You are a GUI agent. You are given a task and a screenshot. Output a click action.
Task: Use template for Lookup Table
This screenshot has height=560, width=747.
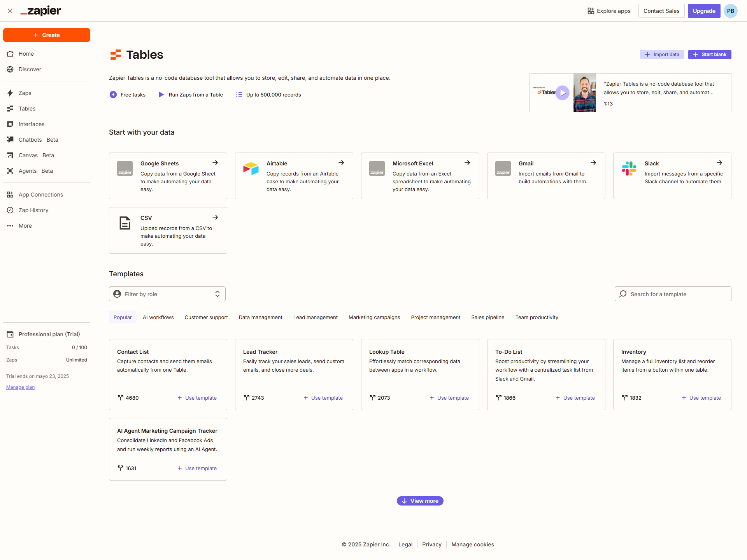[449, 398]
